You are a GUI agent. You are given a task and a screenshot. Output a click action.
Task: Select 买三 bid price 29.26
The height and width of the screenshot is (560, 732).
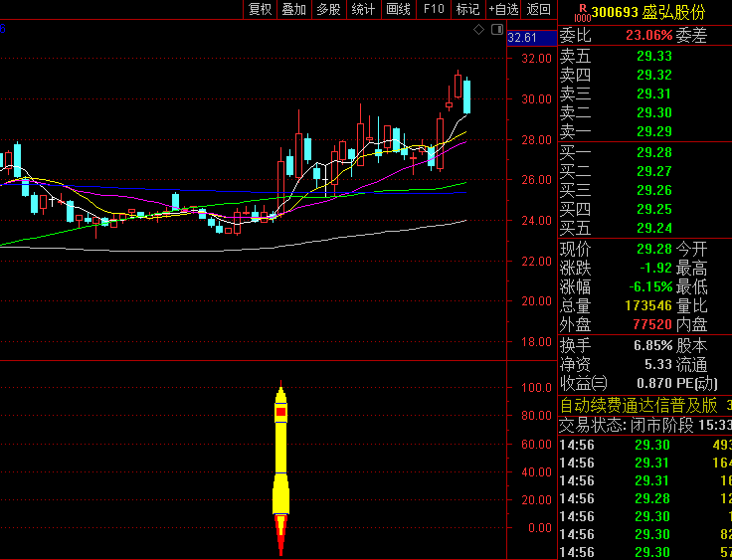(654, 190)
